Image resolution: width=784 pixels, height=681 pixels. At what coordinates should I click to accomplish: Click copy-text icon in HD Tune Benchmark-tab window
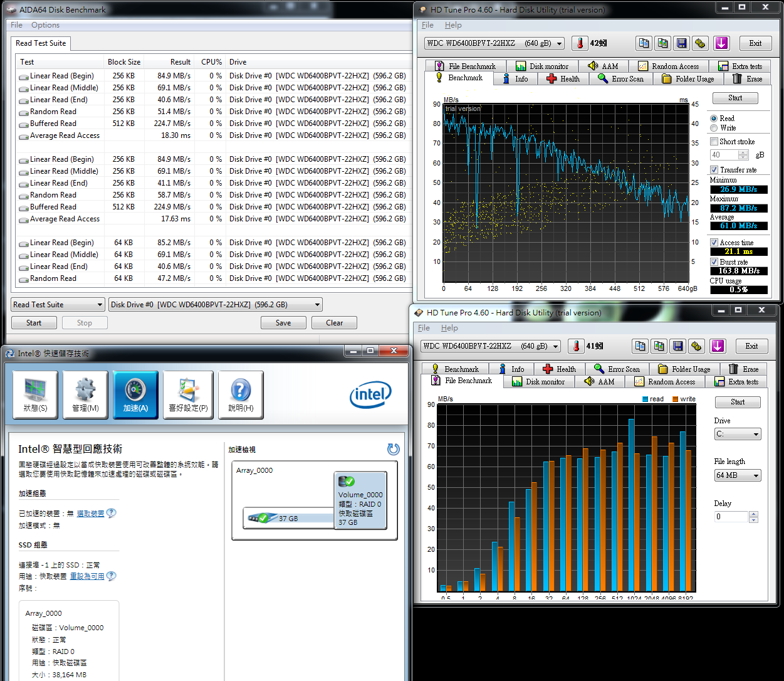coord(644,43)
